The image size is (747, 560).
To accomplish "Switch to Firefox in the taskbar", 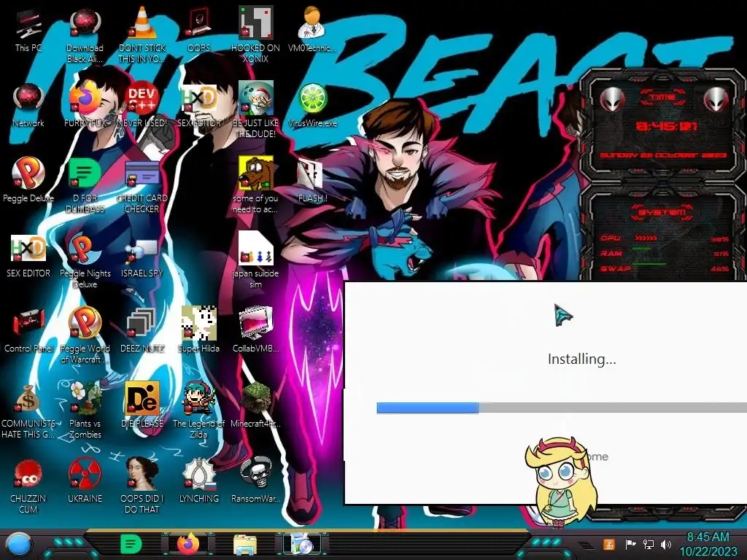I will click(x=187, y=544).
